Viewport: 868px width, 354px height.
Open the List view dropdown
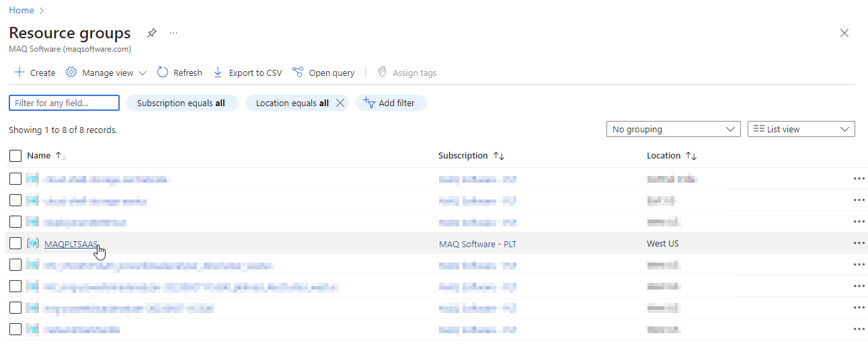(x=801, y=129)
